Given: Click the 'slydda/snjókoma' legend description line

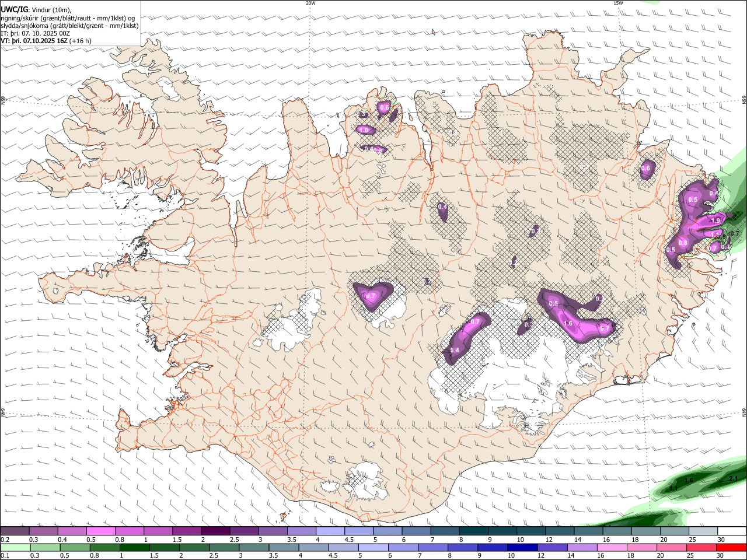Looking at the screenshot, I should pyautogui.click(x=69, y=26).
